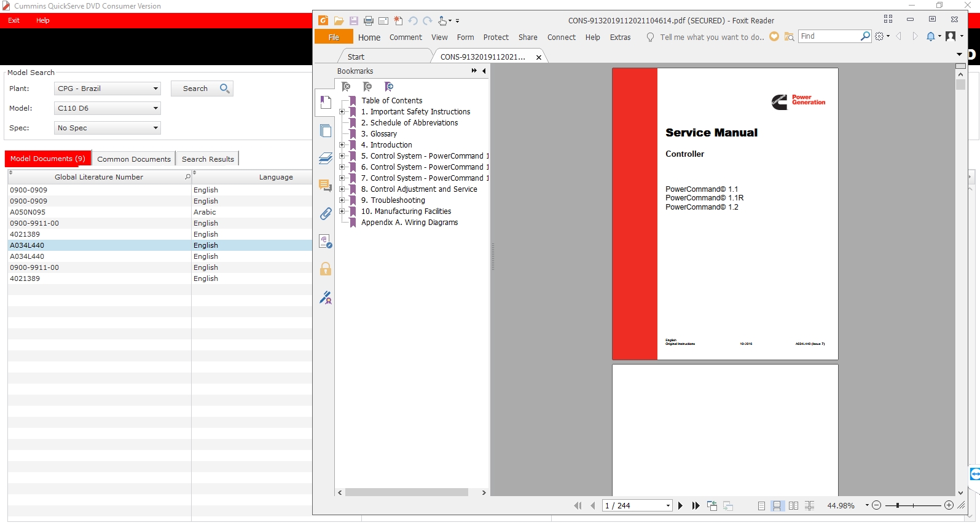The height and width of the screenshot is (525, 980).
Task: Click the zoom in plus button
Action: (949, 505)
